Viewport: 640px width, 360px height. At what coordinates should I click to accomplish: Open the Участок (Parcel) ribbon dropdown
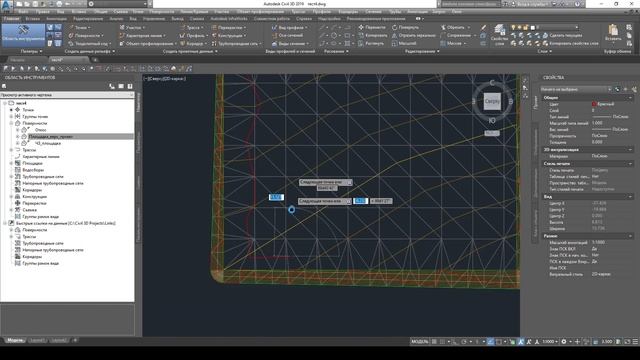click(x=132, y=28)
